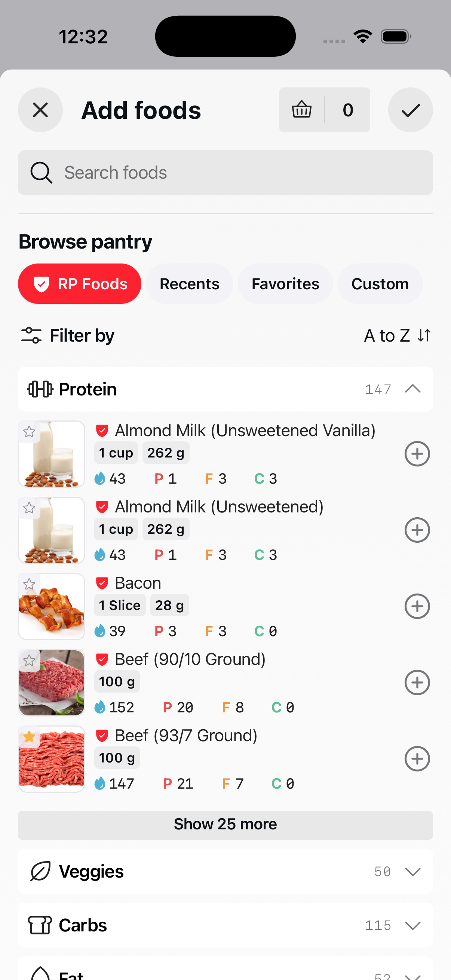
Task: Open Filter by options icon
Action: pyautogui.click(x=31, y=335)
